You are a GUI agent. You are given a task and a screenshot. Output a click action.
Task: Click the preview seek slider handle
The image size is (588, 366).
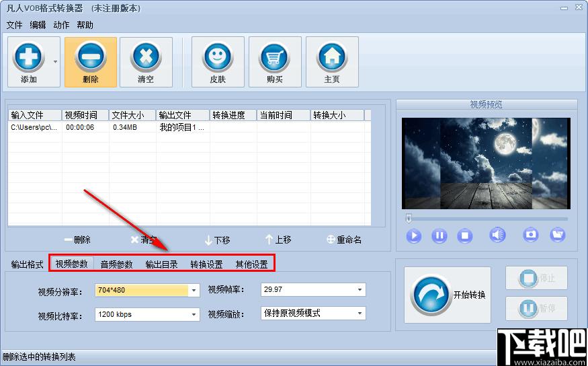coord(409,219)
